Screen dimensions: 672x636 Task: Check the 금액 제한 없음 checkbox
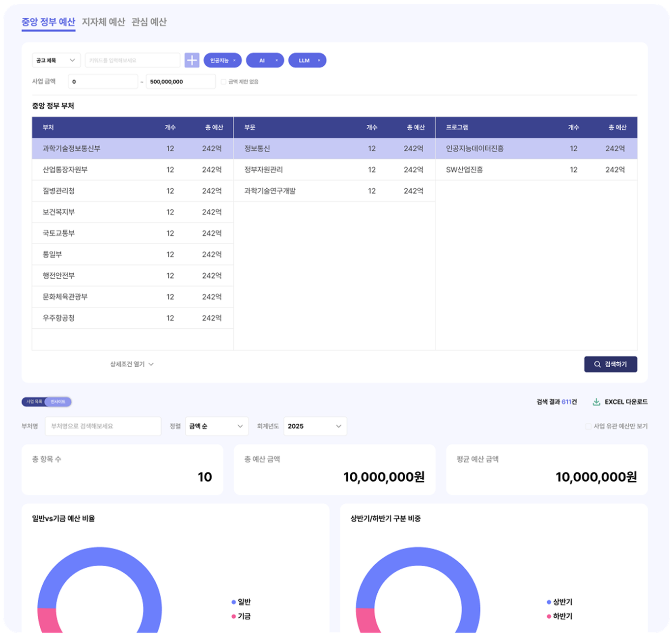[224, 82]
